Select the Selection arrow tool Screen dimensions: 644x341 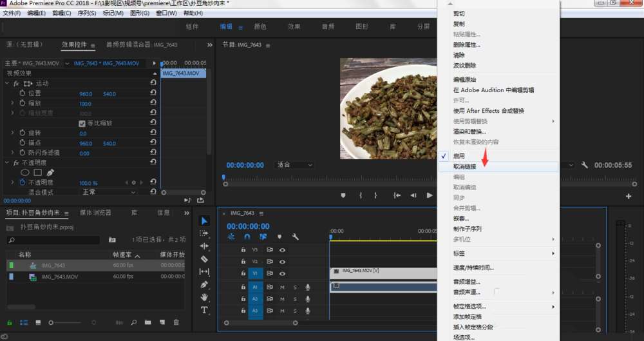coord(204,221)
